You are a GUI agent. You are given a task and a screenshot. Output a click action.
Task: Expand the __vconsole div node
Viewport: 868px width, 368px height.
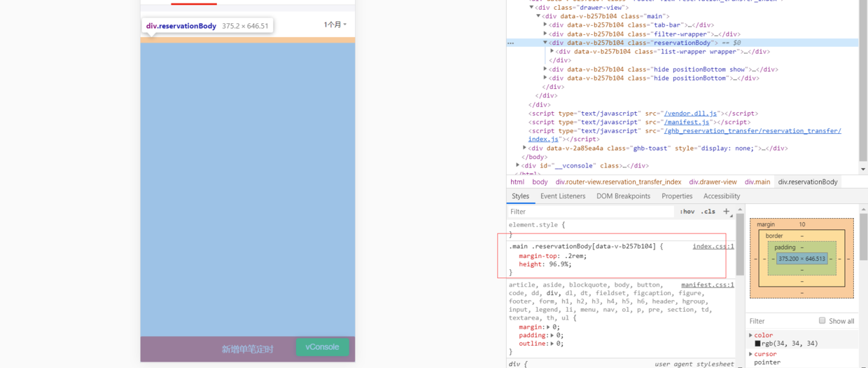[x=517, y=165]
